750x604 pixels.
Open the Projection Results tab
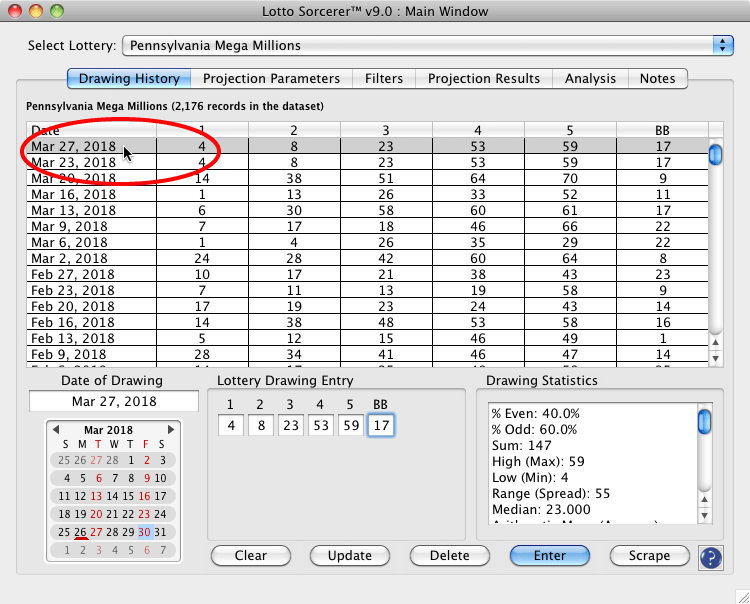point(484,78)
